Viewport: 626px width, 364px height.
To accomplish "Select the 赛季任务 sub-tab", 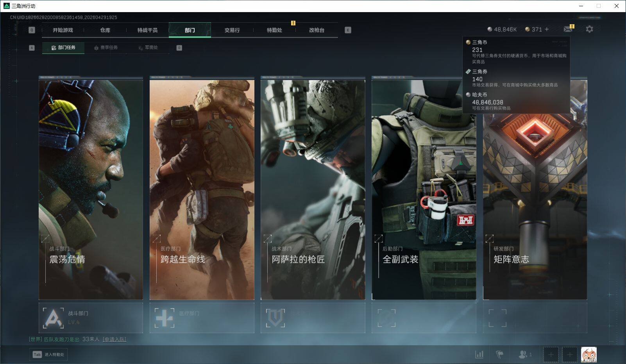I will tap(106, 48).
